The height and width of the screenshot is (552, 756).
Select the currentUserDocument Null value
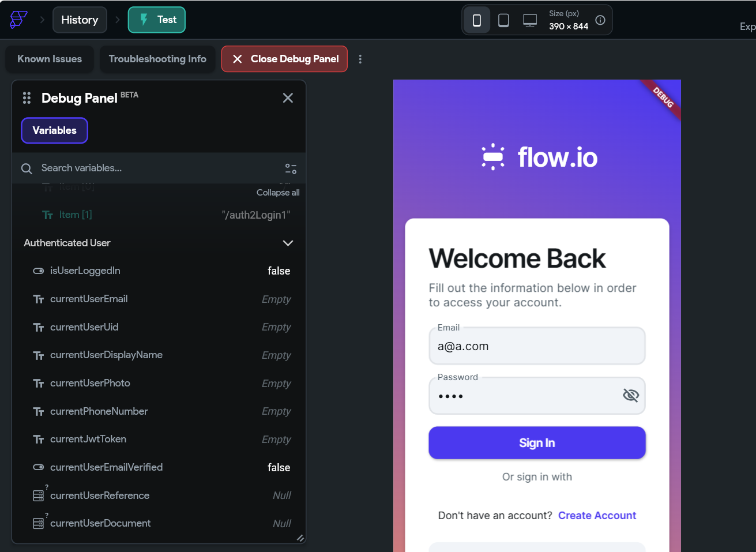coord(282,524)
